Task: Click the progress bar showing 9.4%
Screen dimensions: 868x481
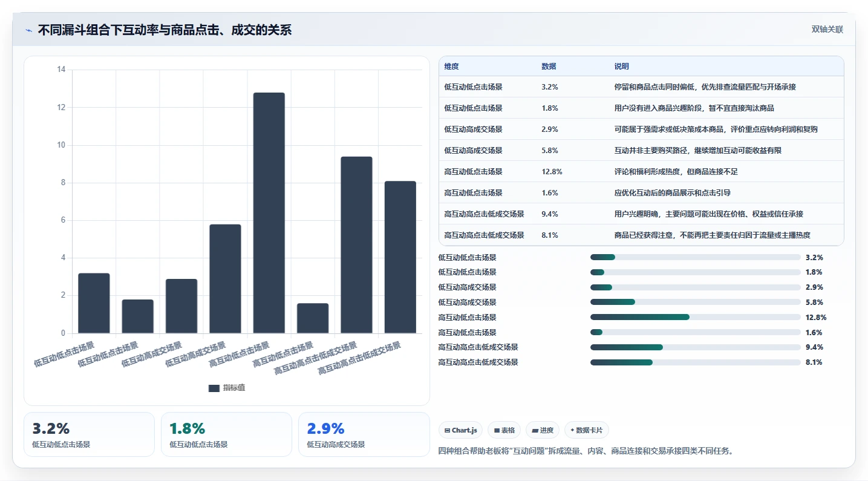Action: pyautogui.click(x=695, y=347)
